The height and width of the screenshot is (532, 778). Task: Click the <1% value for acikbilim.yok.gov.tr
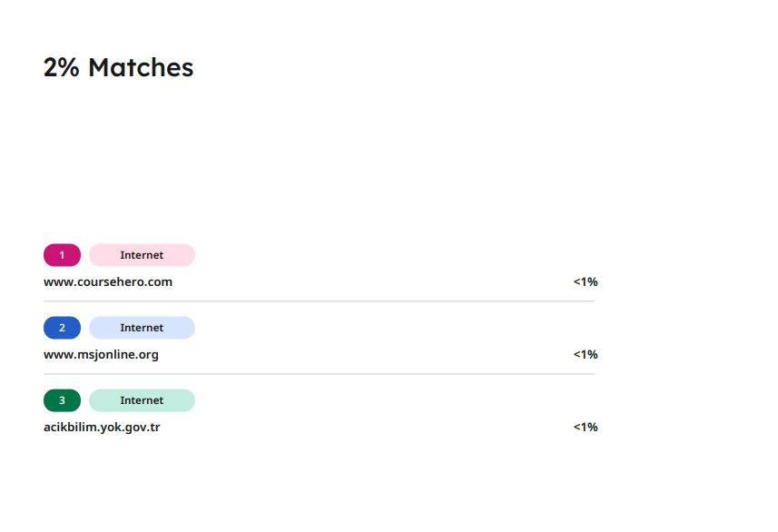tap(586, 428)
